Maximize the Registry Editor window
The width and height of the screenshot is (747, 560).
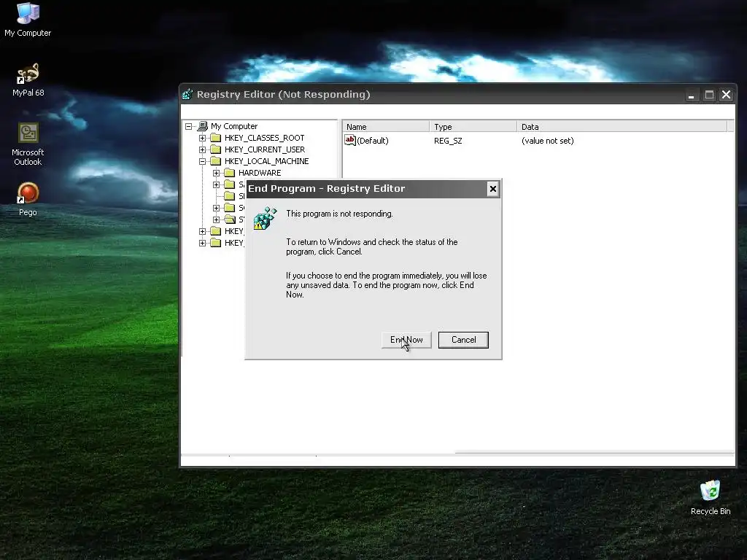(x=709, y=96)
